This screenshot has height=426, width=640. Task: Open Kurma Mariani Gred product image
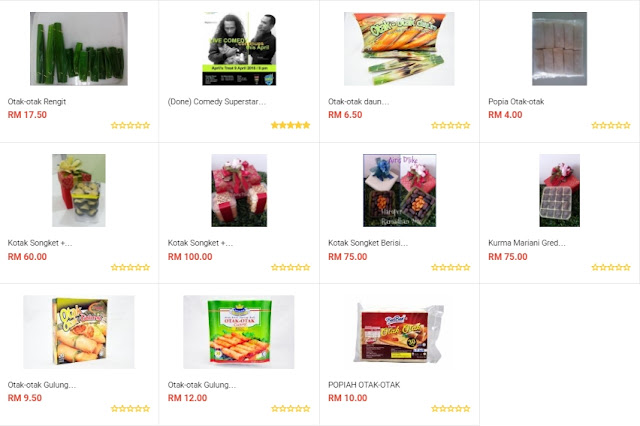coord(560,190)
